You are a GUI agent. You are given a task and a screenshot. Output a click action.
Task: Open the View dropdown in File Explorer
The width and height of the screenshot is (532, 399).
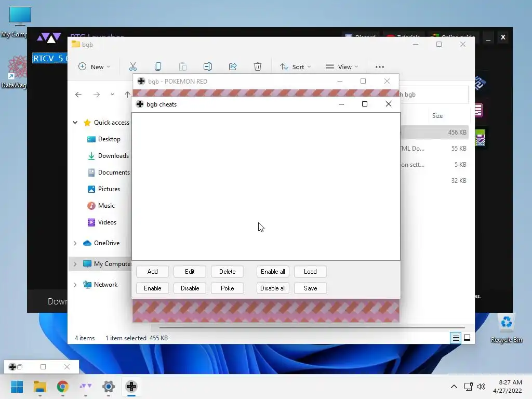[x=342, y=66]
